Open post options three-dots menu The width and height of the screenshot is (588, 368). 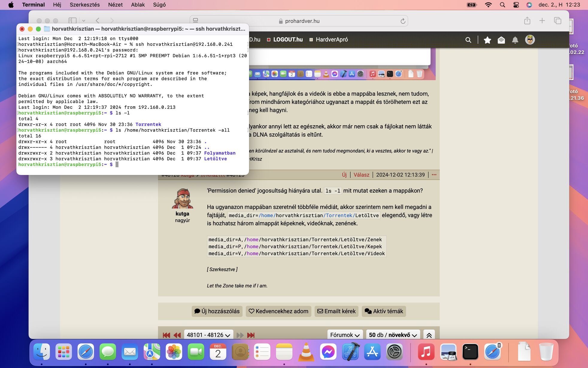434,175
